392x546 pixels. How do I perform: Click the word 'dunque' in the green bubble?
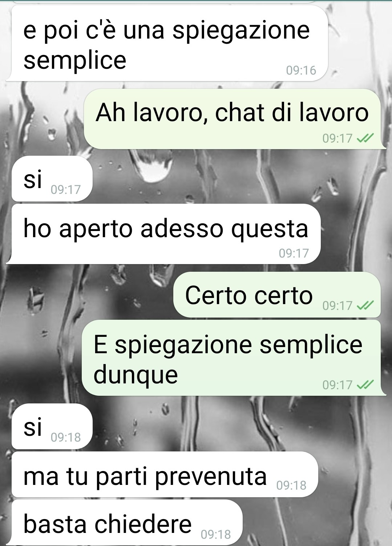(x=136, y=375)
